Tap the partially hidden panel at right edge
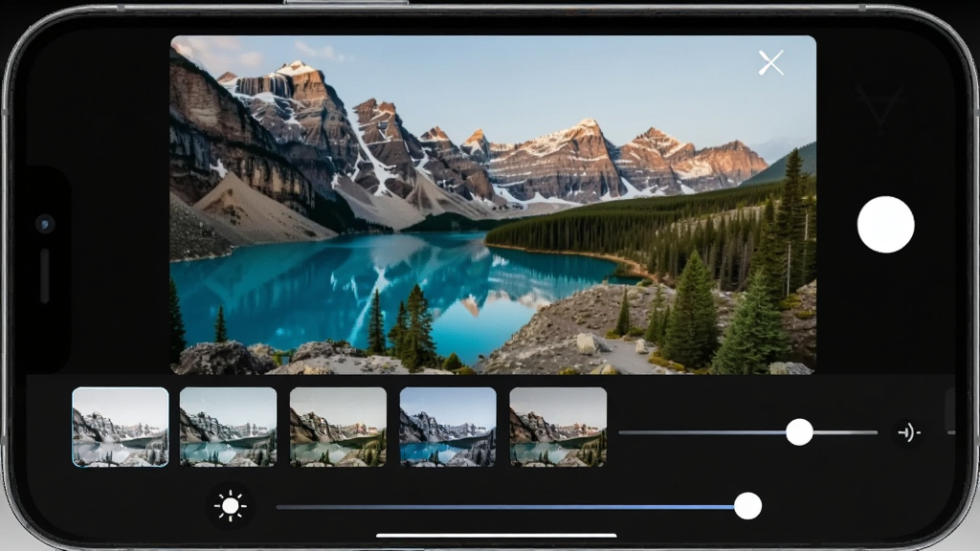 [950, 409]
